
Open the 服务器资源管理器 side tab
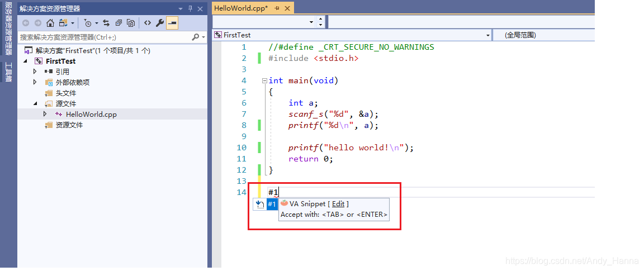pos(8,28)
